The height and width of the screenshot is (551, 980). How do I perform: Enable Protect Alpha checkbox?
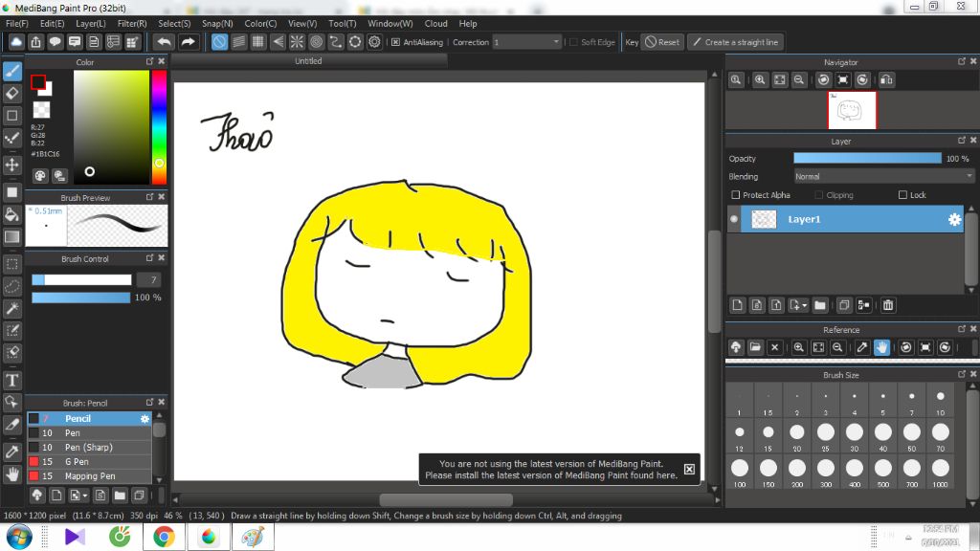pyautogui.click(x=736, y=195)
